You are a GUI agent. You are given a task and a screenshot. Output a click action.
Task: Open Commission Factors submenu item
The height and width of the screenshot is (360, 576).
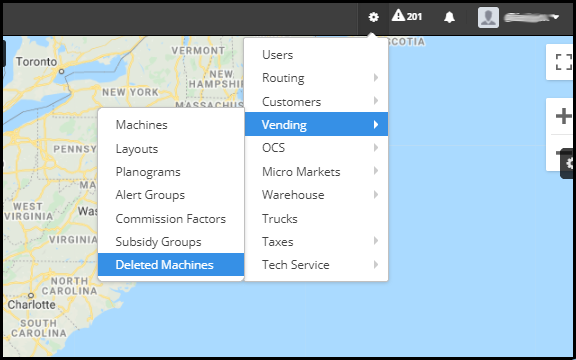pos(171,219)
